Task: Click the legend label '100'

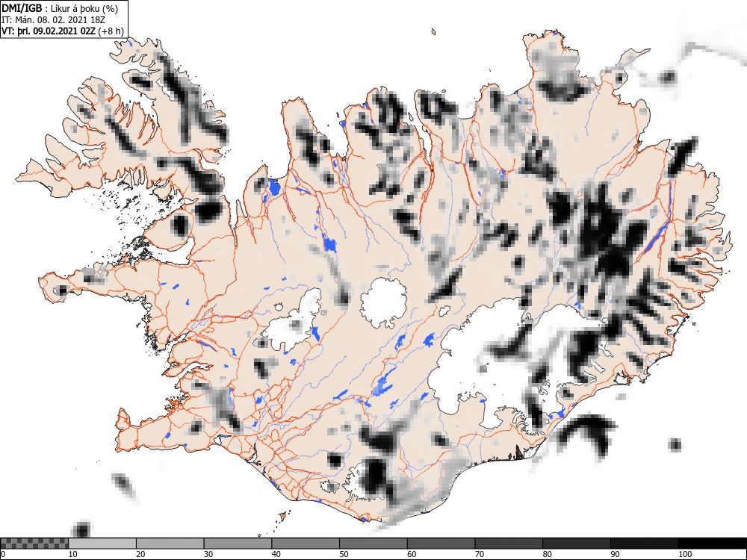Action: coord(685,554)
